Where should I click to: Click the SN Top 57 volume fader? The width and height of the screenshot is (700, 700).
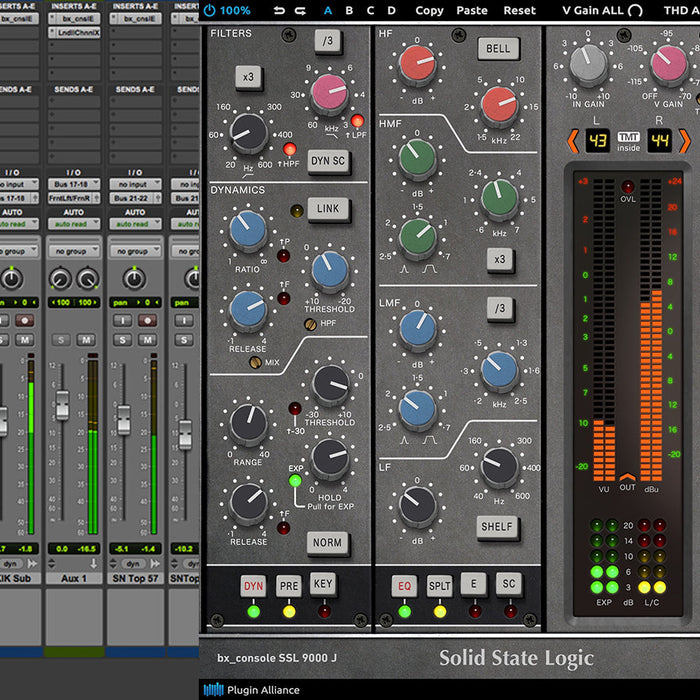point(124,420)
